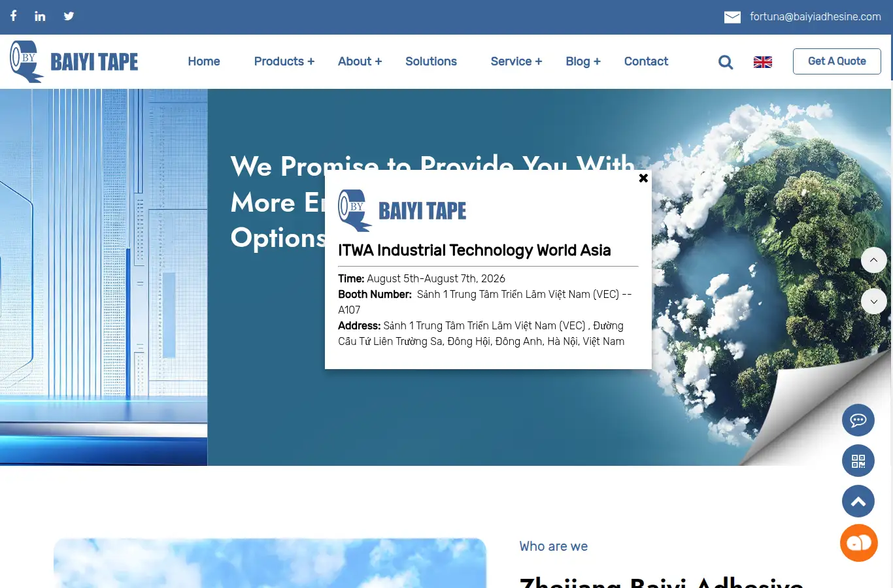893x588 pixels.
Task: Click the 'Who are we' text
Action: (554, 546)
